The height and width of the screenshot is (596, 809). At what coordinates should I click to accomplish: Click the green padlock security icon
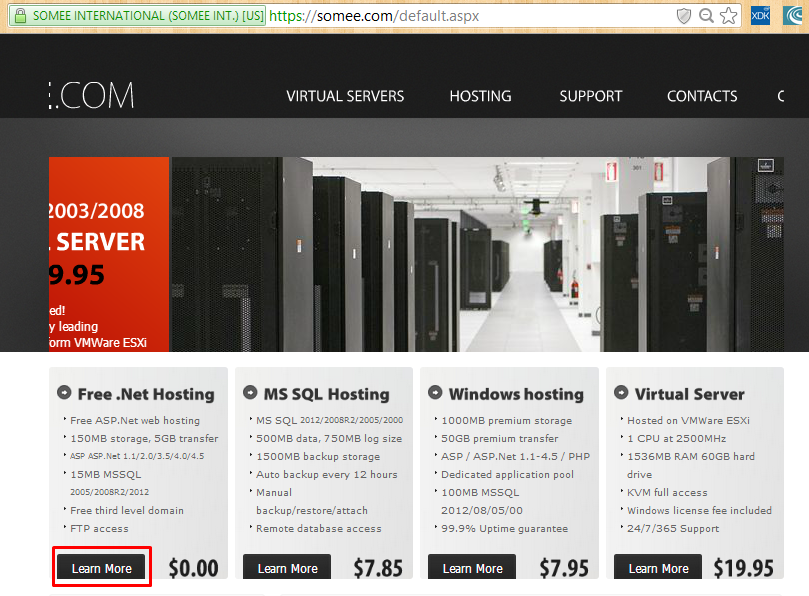click(20, 16)
